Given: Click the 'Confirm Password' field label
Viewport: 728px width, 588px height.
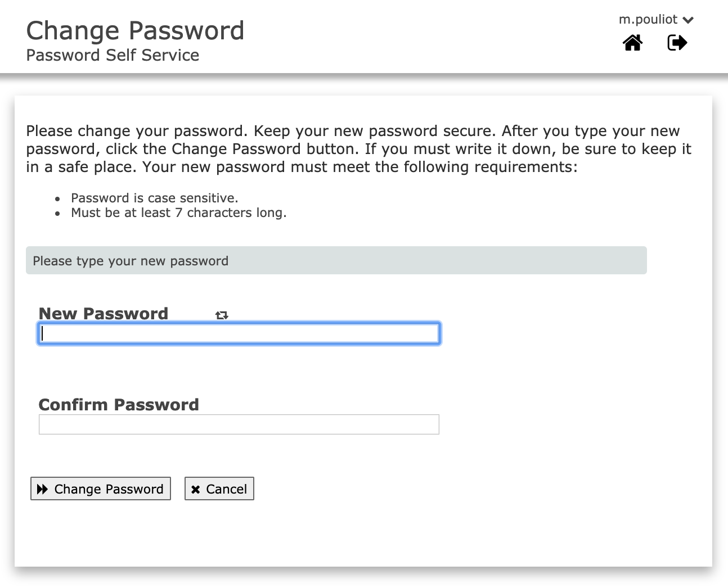Looking at the screenshot, I should tap(119, 405).
